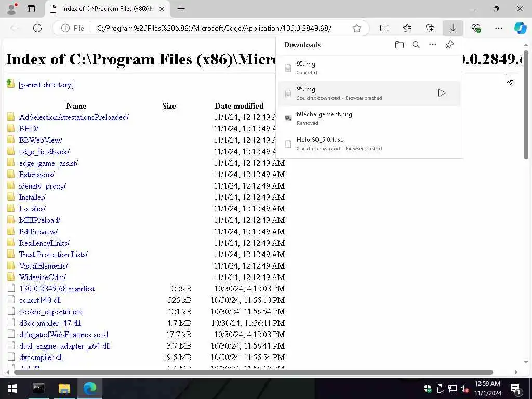Open the Favorites list

[407, 28]
